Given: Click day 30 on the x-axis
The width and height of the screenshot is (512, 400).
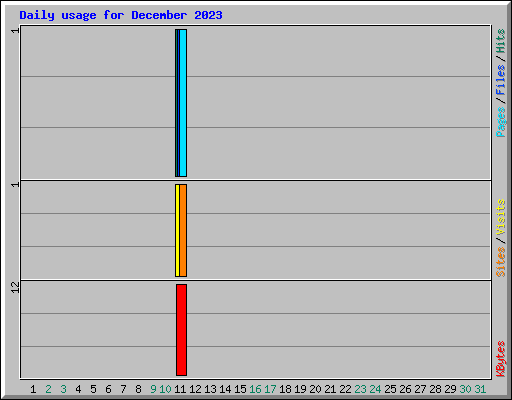Looking at the screenshot, I should pyautogui.click(x=465, y=389).
